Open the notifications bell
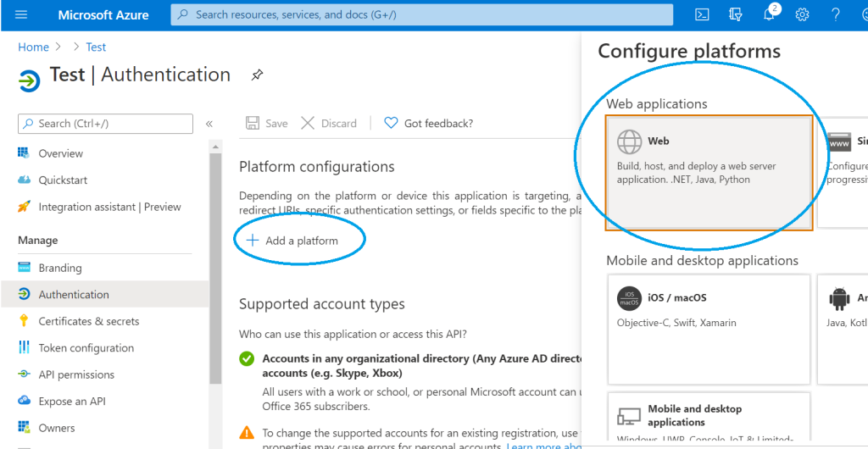The image size is (868, 449). pos(768,15)
